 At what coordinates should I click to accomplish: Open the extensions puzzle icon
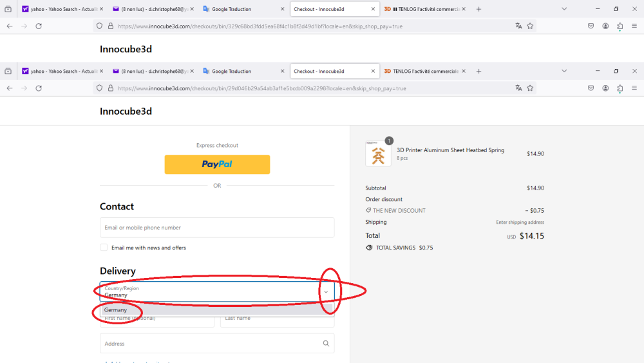click(x=620, y=88)
